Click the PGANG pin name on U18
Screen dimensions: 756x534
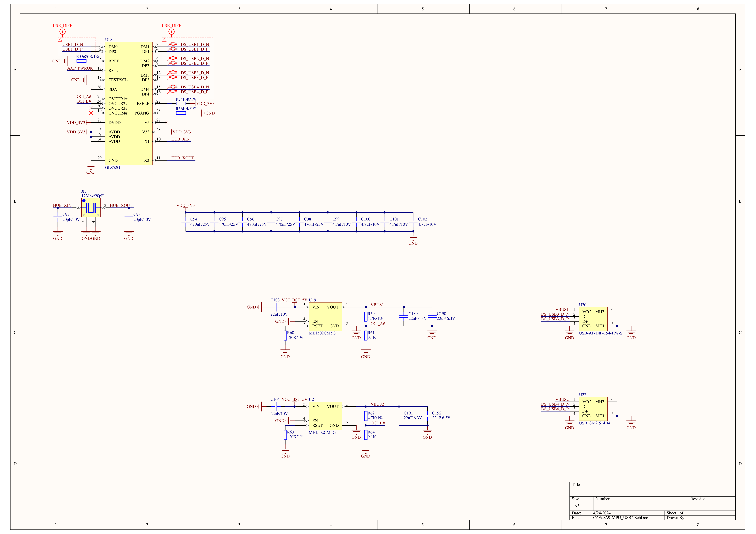(142, 113)
